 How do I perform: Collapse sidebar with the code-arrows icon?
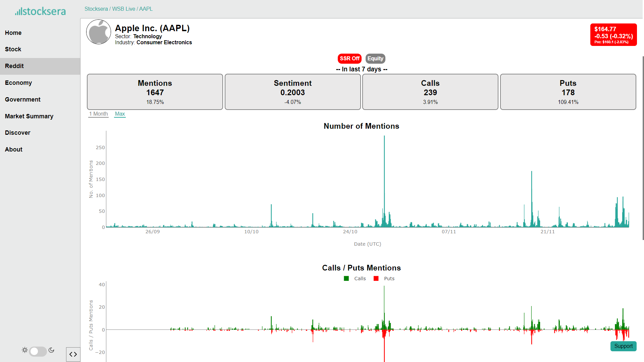pos(73,354)
